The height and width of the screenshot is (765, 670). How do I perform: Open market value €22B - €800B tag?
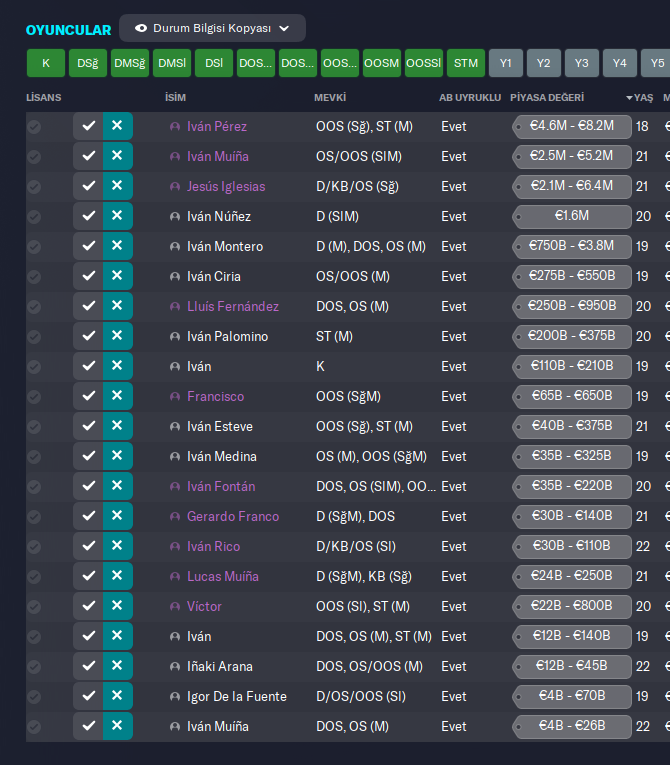[x=572, y=606]
